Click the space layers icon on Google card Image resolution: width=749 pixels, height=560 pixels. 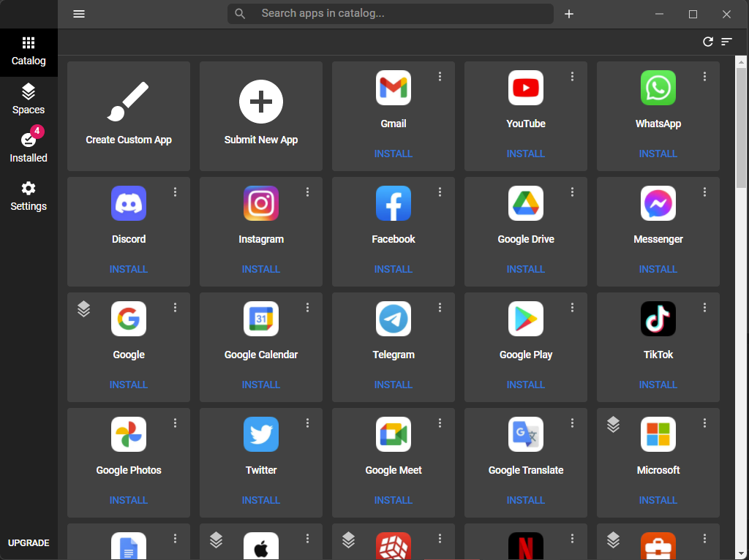pyautogui.click(x=83, y=309)
